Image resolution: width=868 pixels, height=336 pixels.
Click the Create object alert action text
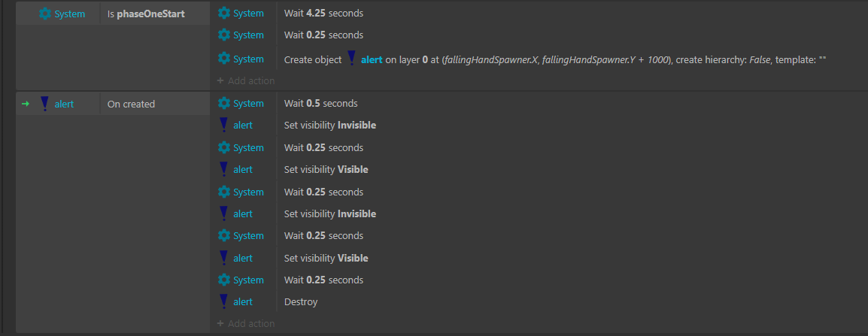[x=555, y=59]
